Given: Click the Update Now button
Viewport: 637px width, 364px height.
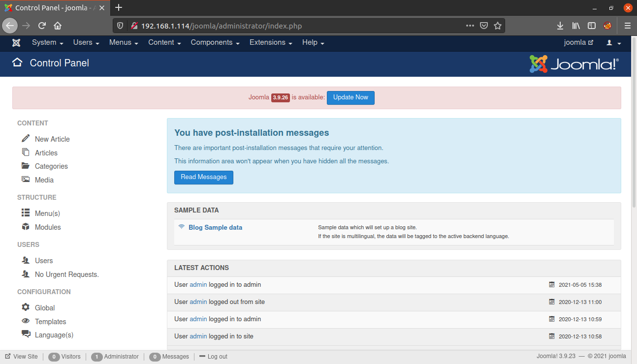Looking at the screenshot, I should [x=350, y=97].
